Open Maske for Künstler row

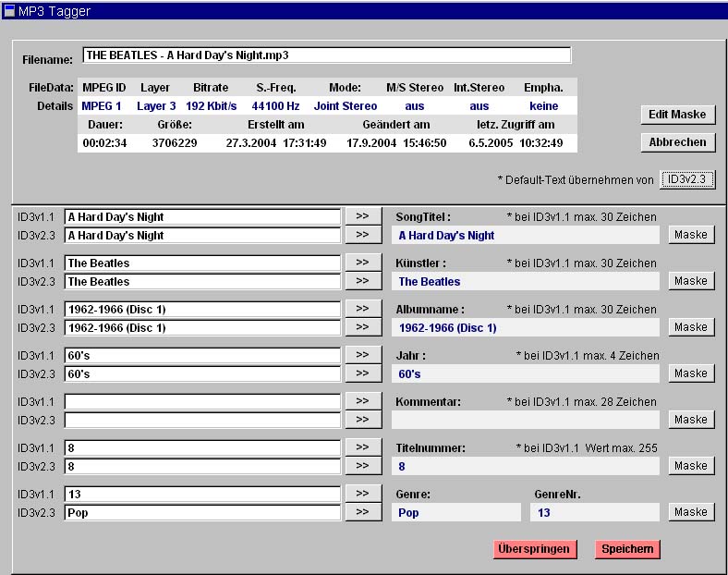(x=690, y=281)
